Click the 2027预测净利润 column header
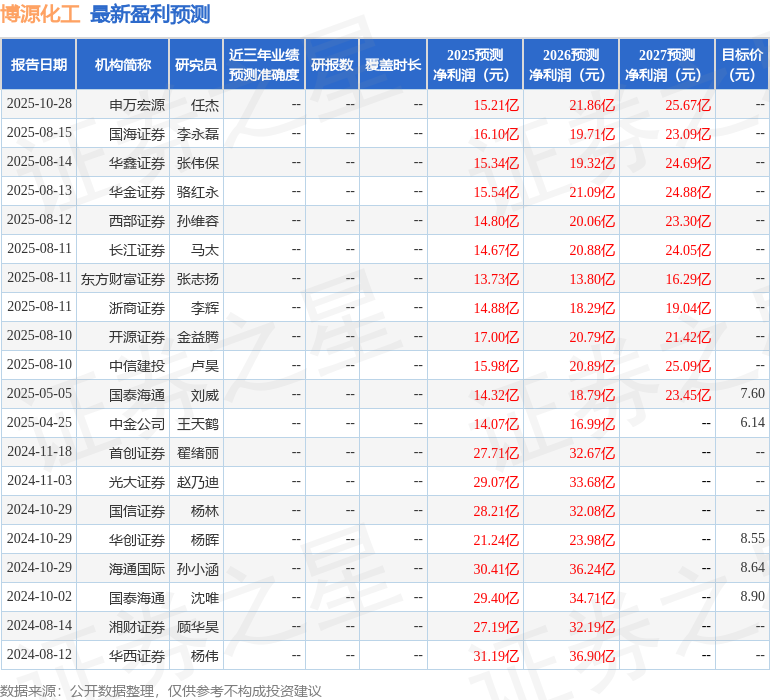This screenshot has height=700, width=770. [667, 64]
